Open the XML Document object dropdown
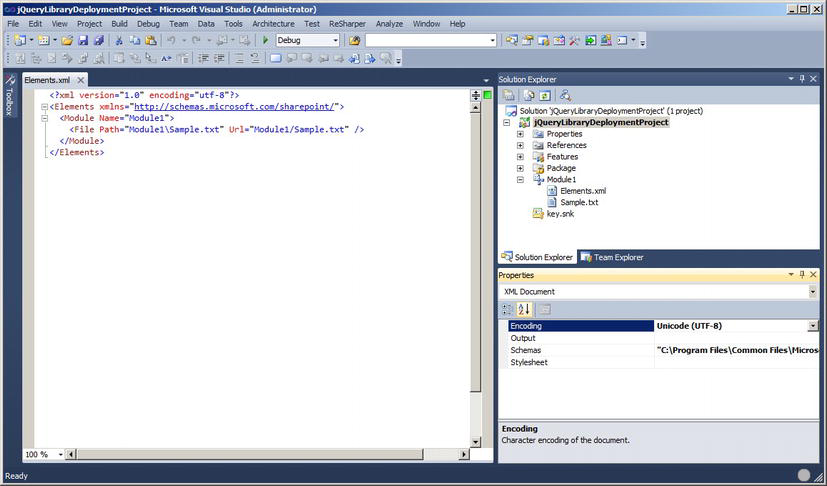The image size is (827, 486). (812, 292)
